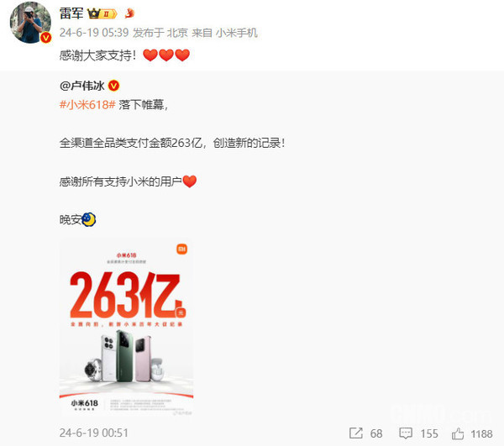Click the verified V badge on the avatar
The image size is (504, 446).
[46, 38]
